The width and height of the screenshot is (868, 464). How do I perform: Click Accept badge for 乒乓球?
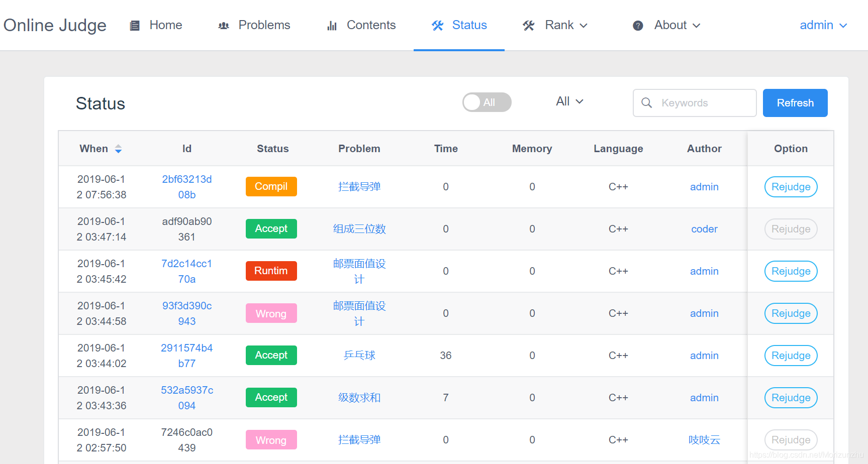click(x=271, y=355)
